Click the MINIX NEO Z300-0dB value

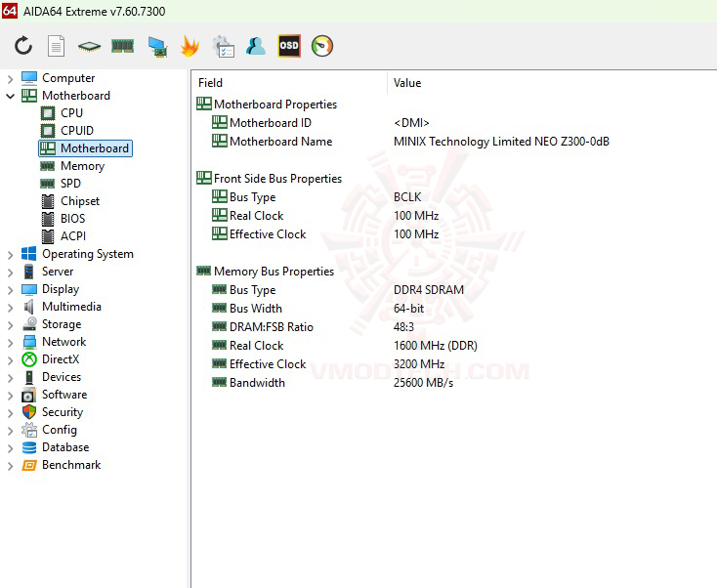coord(501,142)
